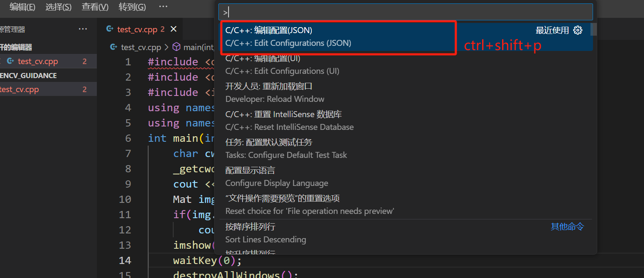
Task: Close the test_cv.cpp editor tab
Action: point(173,29)
